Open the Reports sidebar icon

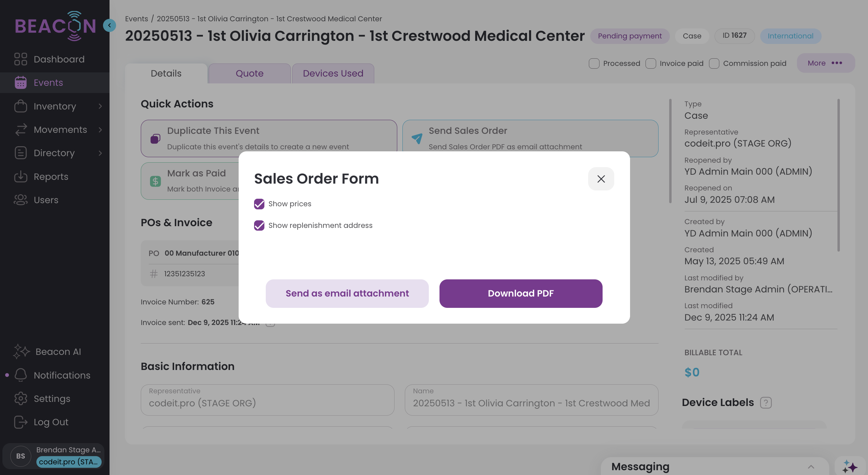[x=21, y=177]
